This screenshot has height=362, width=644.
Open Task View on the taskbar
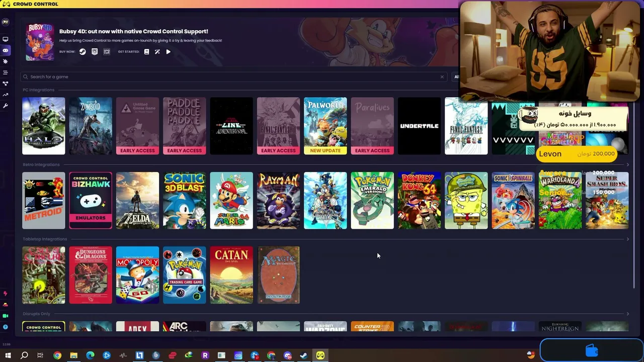pyautogui.click(x=40, y=355)
